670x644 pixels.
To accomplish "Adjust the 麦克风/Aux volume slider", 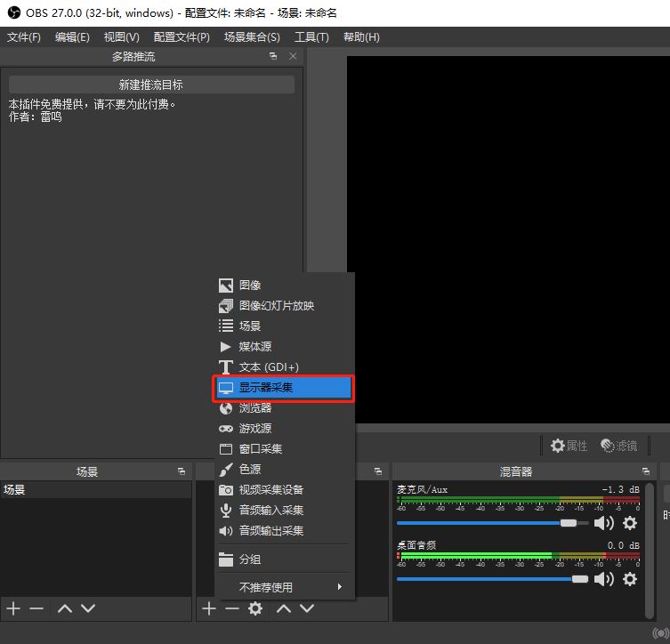I will (x=493, y=523).
